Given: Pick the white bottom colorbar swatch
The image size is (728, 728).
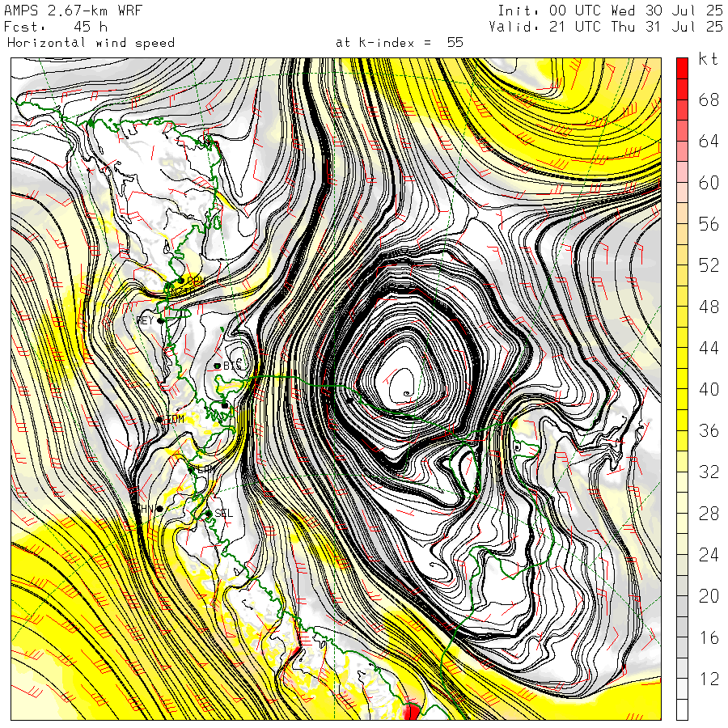Looking at the screenshot, I should pos(682,709).
